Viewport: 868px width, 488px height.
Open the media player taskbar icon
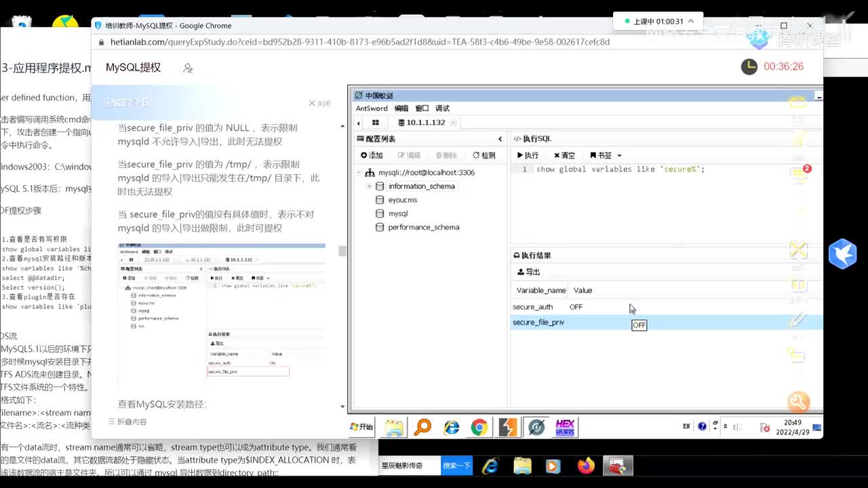[x=553, y=466]
